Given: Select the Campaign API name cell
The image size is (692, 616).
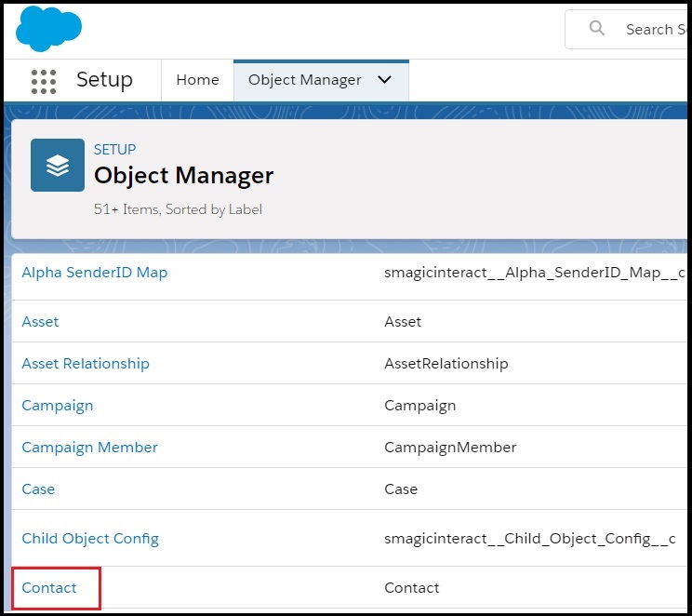Looking at the screenshot, I should [x=420, y=406].
